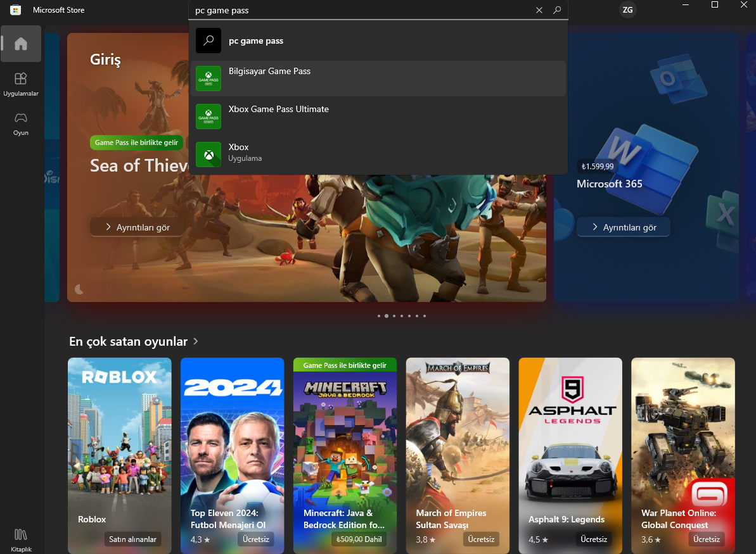Open the Microsoft 365 banner
The height and width of the screenshot is (554, 756).
click(x=646, y=167)
